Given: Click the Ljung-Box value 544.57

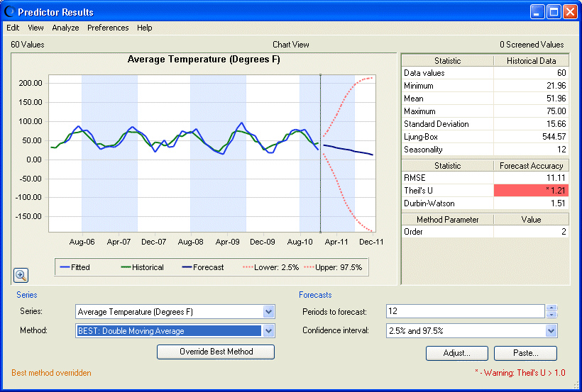Looking at the screenshot, I should tap(554, 137).
